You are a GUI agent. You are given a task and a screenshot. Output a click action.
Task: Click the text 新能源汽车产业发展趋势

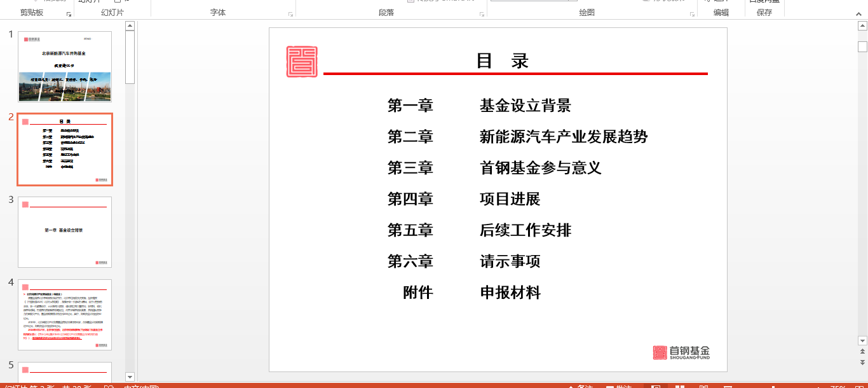coord(564,137)
